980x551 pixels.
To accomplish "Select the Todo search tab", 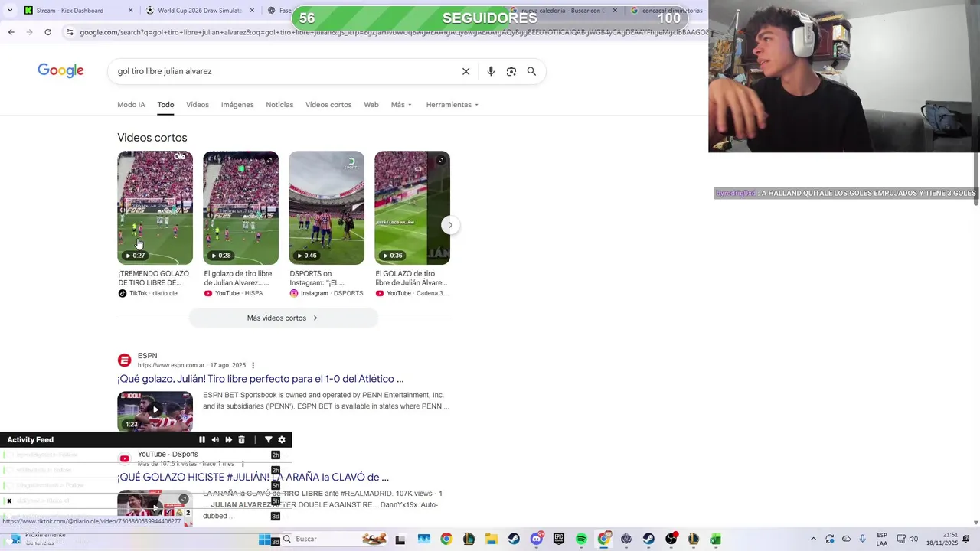I will tap(165, 105).
